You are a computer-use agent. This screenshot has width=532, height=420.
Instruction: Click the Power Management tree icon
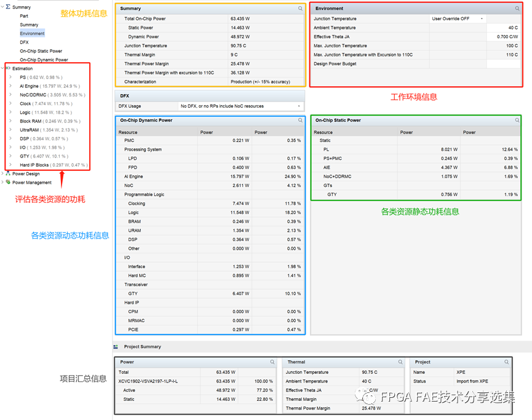(x=9, y=183)
